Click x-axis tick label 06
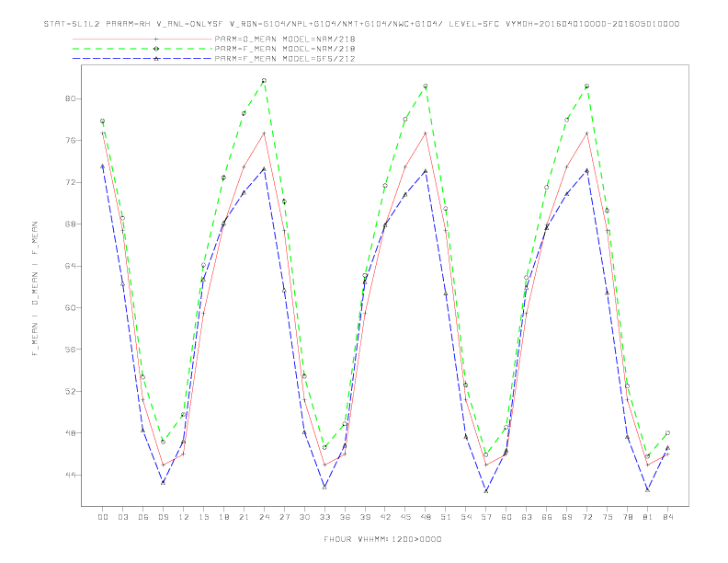Image resolution: width=728 pixels, height=563 pixels. [143, 517]
